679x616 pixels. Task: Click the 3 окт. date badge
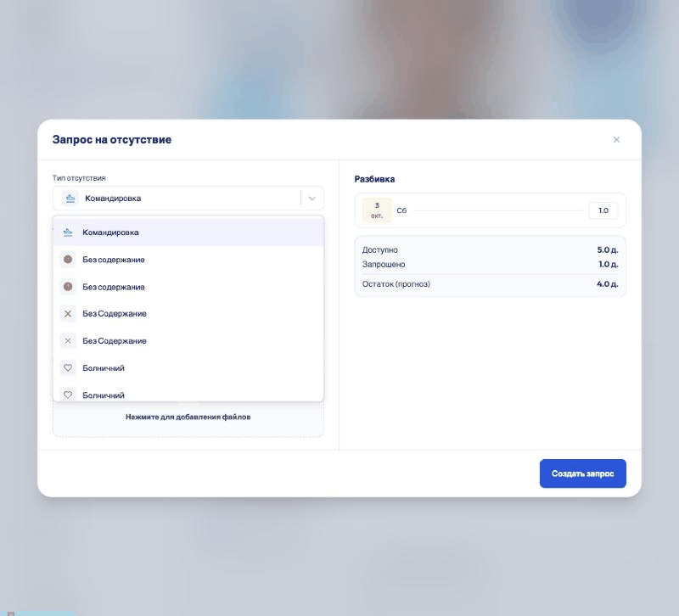[377, 210]
